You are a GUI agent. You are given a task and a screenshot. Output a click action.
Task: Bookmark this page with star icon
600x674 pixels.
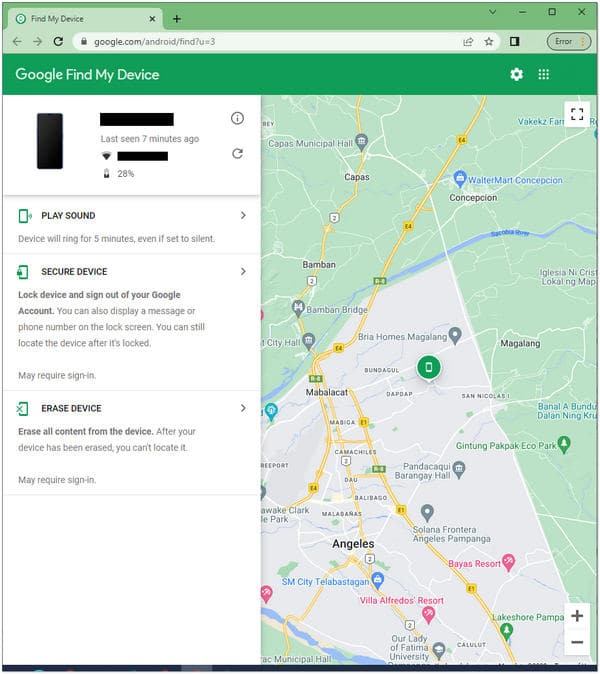tap(489, 42)
